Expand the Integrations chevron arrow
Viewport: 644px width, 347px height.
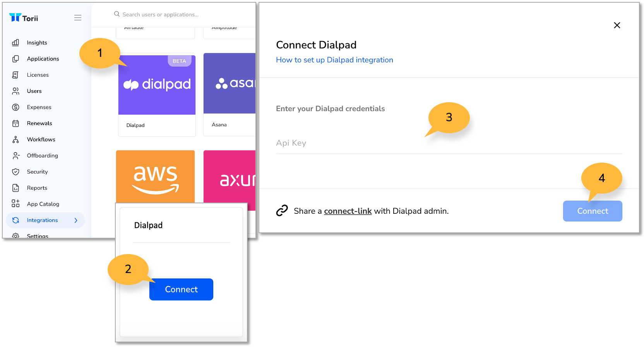click(x=76, y=220)
